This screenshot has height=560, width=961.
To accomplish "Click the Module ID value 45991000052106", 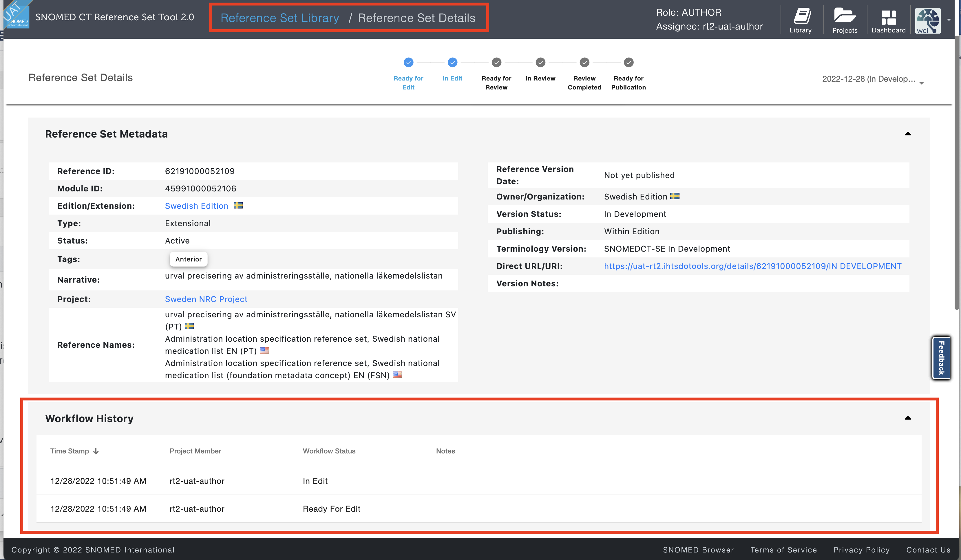I will click(x=201, y=189).
